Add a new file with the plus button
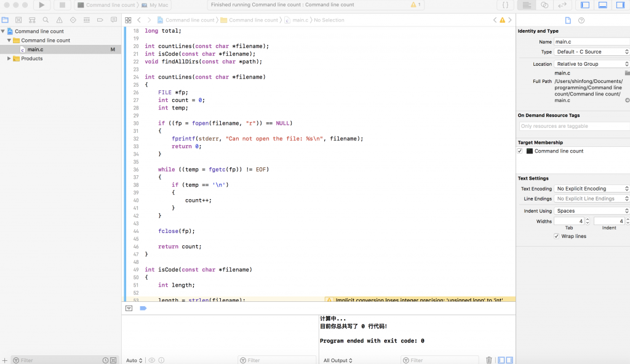The width and height of the screenshot is (630, 364). pyautogui.click(x=5, y=360)
